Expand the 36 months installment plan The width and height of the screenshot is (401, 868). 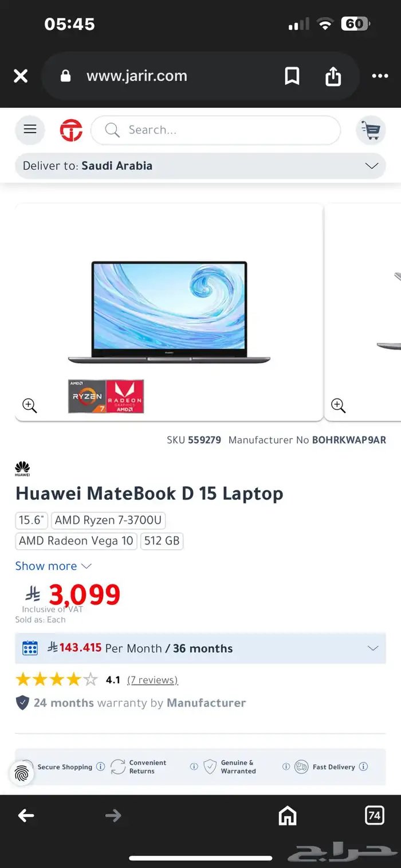click(200, 648)
